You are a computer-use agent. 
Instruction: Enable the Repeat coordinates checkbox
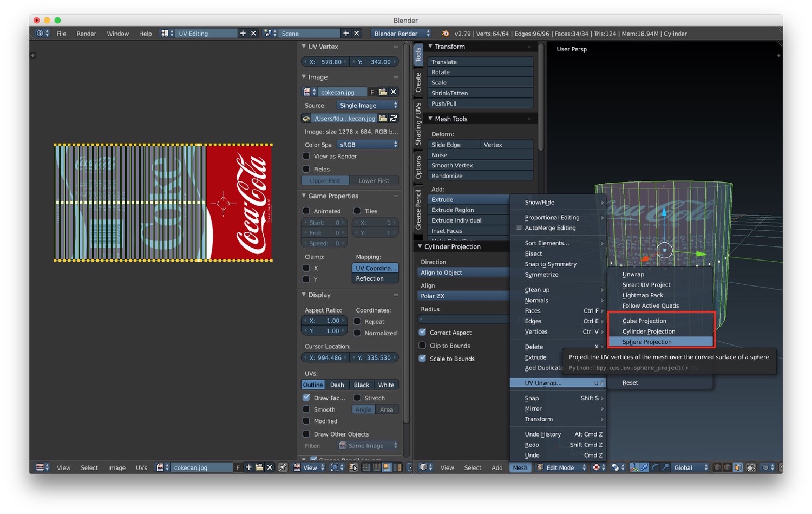coord(357,322)
